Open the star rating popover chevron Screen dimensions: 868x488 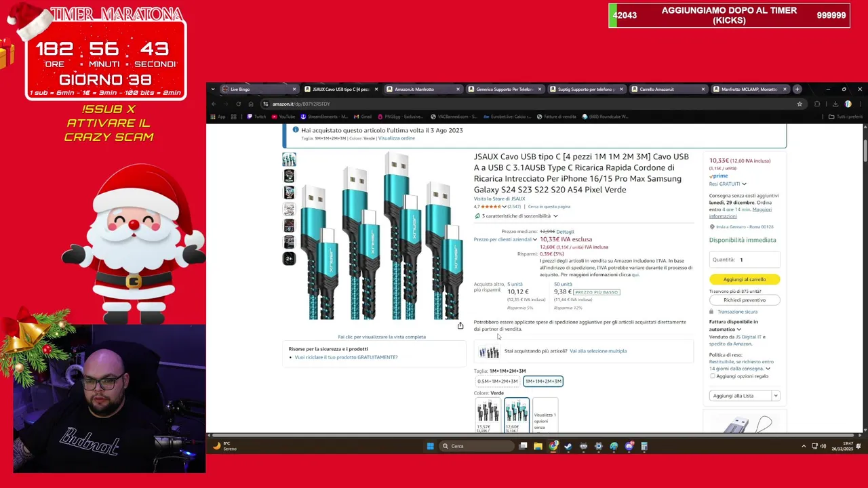pos(504,207)
